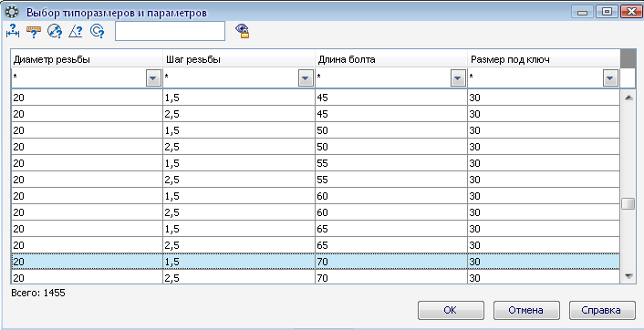
Task: Click the measure linear distance icon
Action: pos(13,31)
